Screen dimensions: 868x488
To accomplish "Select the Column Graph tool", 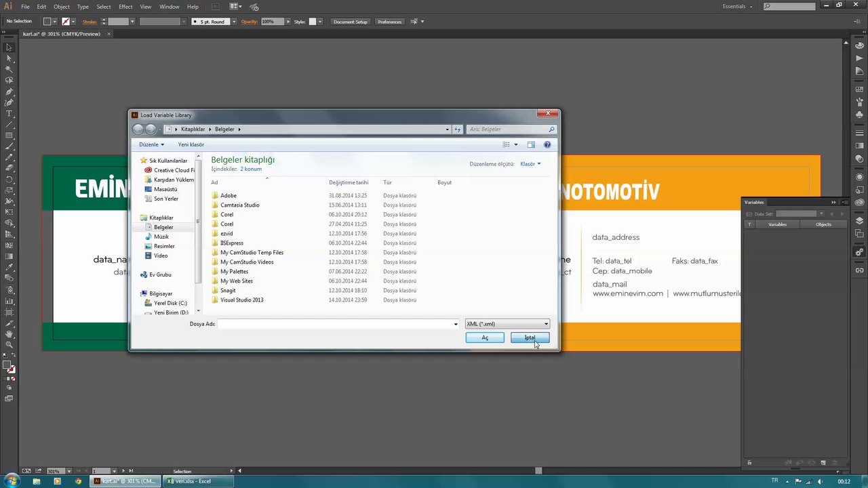I will [9, 300].
